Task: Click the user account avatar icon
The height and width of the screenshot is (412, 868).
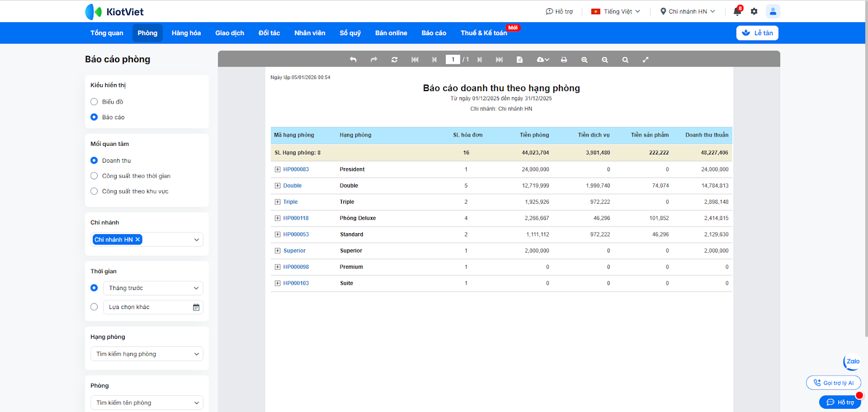Action: pyautogui.click(x=773, y=11)
